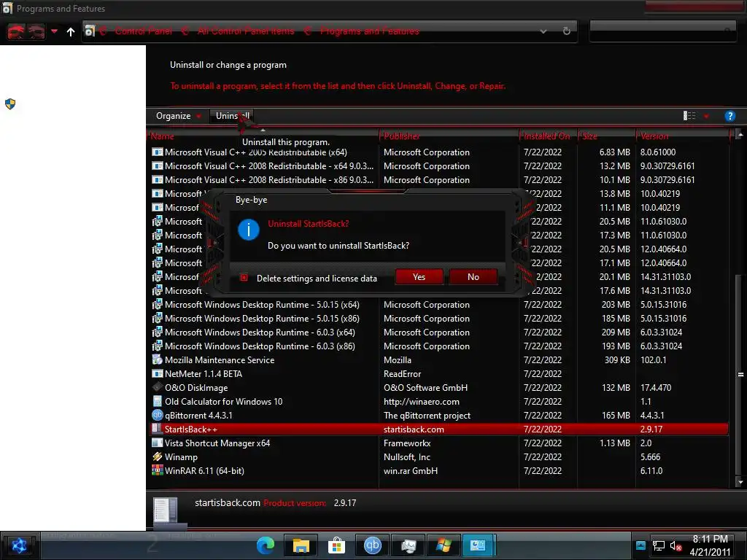Viewport: 747px width, 560px height.
Task: Click the address bar Control Panel icon
Action: pos(90,31)
